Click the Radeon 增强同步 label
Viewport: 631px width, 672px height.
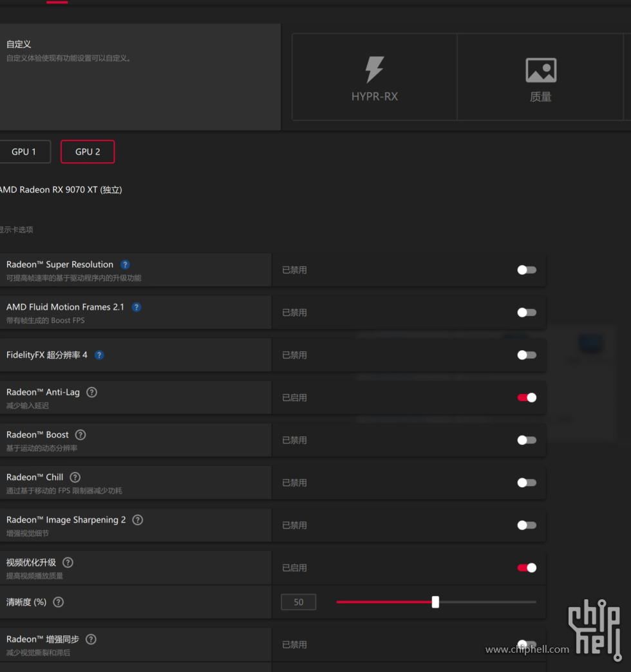42,639
